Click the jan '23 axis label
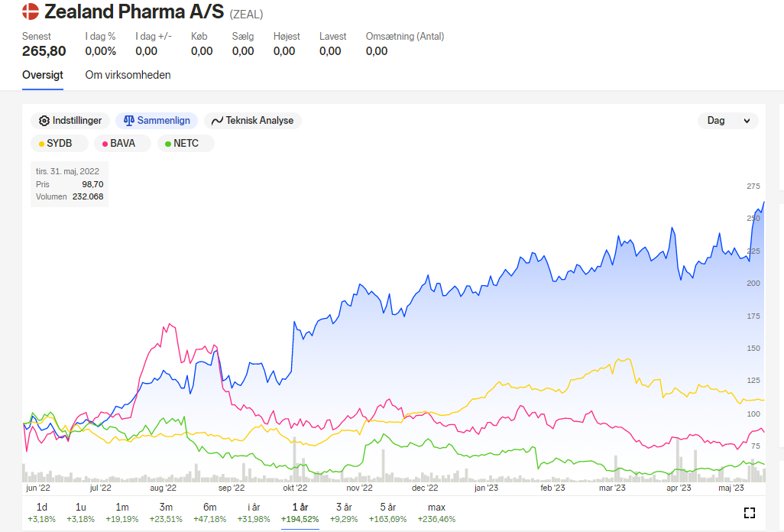This screenshot has width=784, height=532. pyautogui.click(x=486, y=488)
